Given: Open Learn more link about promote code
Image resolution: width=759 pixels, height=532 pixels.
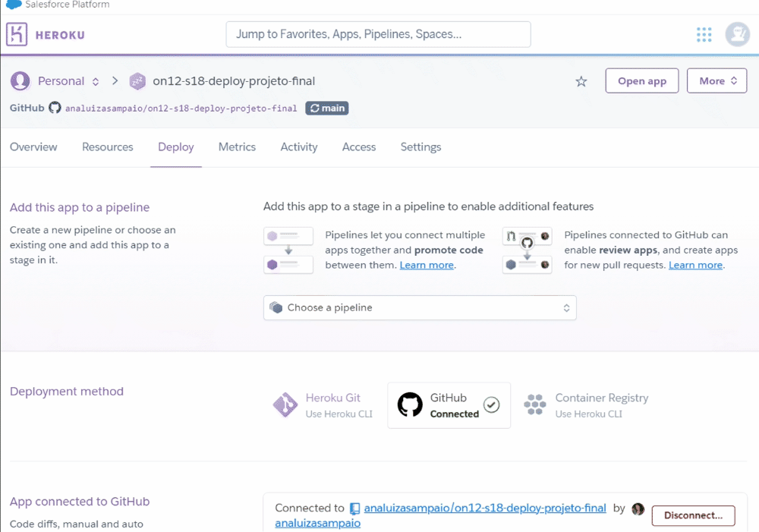Looking at the screenshot, I should click(427, 266).
